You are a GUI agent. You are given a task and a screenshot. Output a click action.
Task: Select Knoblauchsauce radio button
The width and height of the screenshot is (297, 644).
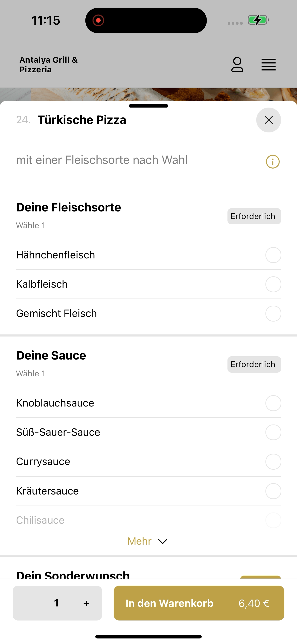pyautogui.click(x=273, y=403)
